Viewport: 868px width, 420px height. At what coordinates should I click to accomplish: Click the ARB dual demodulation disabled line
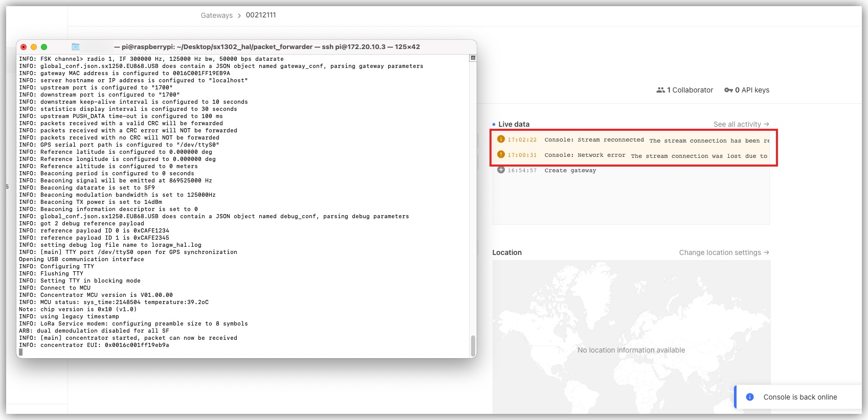pos(94,331)
